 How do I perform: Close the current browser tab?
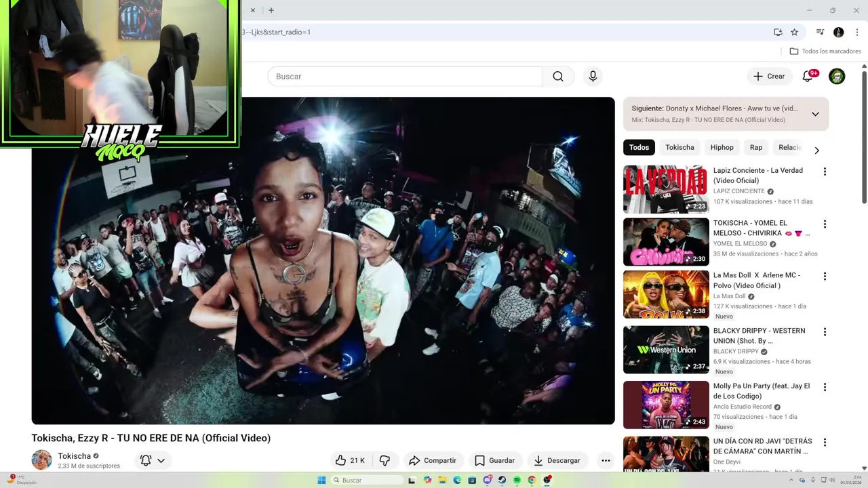(x=253, y=10)
